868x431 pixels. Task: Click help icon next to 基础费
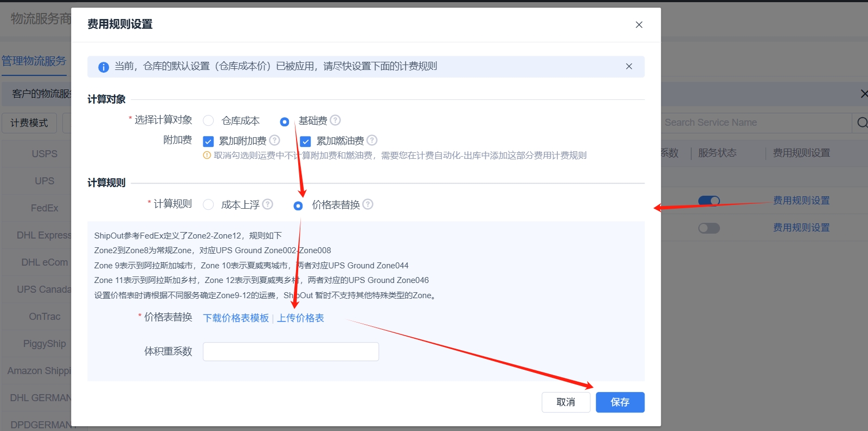336,120
